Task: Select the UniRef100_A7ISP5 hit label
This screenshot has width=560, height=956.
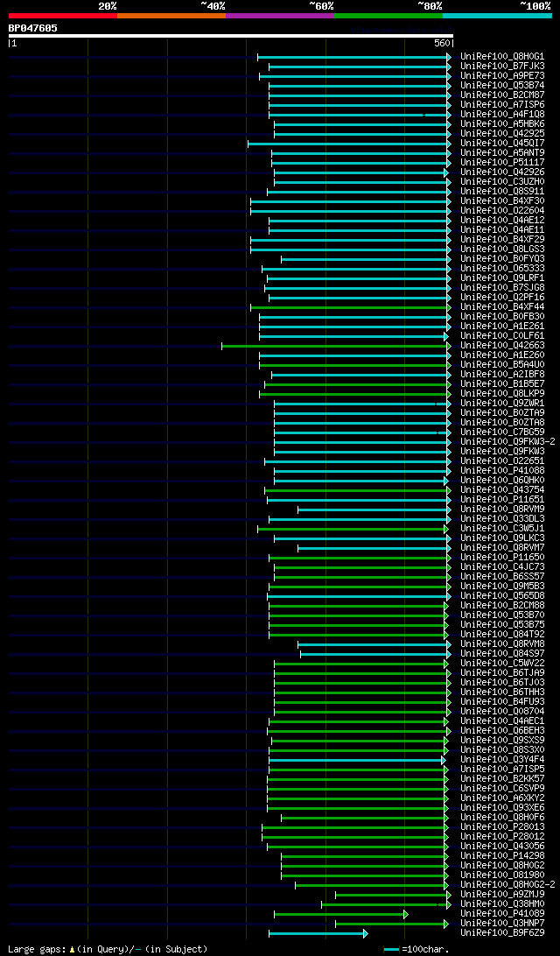Action: pos(503,770)
